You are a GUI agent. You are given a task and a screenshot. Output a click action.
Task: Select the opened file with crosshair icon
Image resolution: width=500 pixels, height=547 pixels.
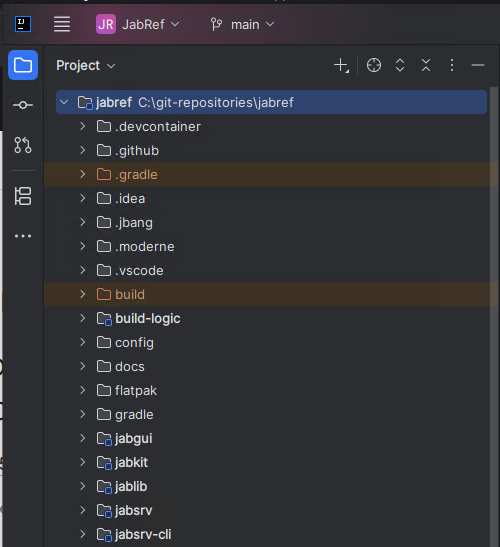(374, 65)
